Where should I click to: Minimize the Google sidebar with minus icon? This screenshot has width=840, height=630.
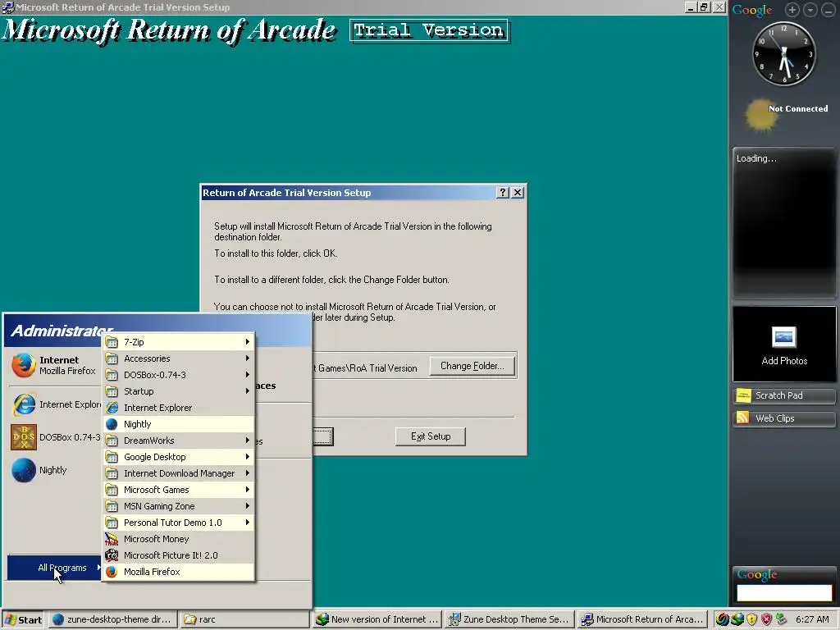(x=828, y=10)
